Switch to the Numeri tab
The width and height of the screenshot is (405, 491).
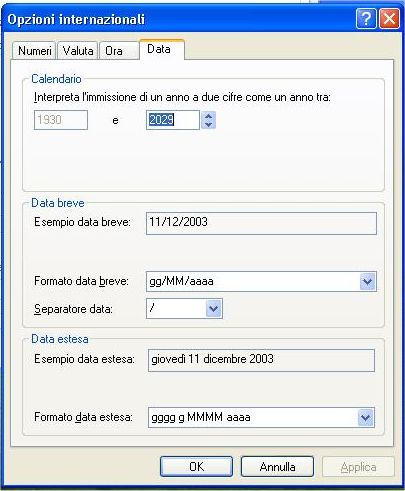34,51
